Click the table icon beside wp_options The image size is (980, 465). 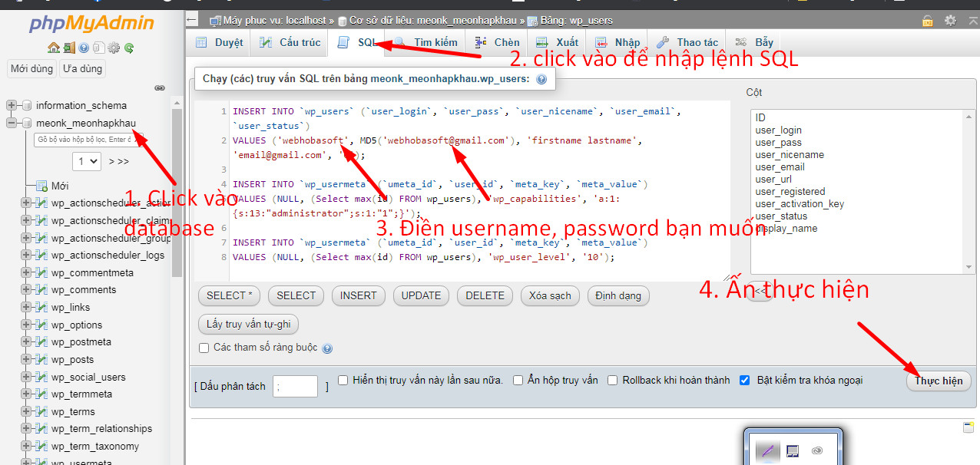pos(42,325)
